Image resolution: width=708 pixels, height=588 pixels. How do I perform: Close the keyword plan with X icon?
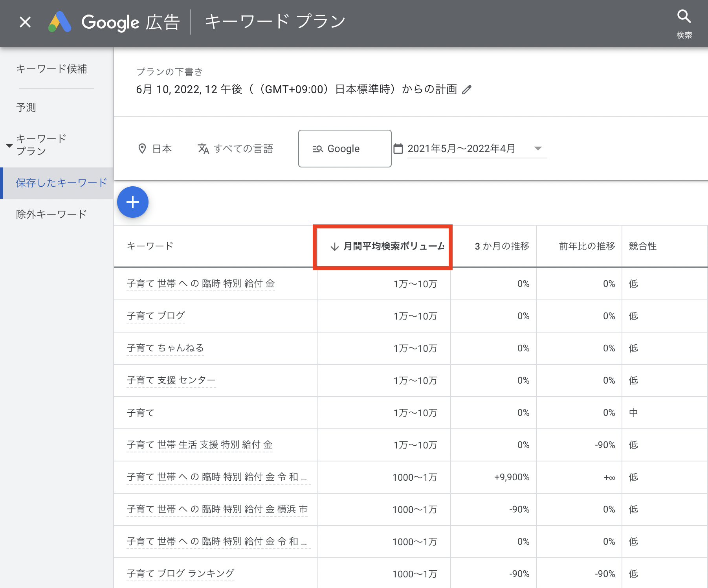25,22
